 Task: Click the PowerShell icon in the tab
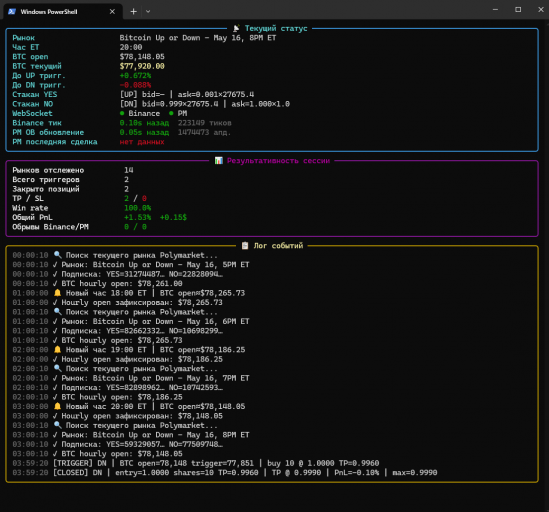(12, 12)
